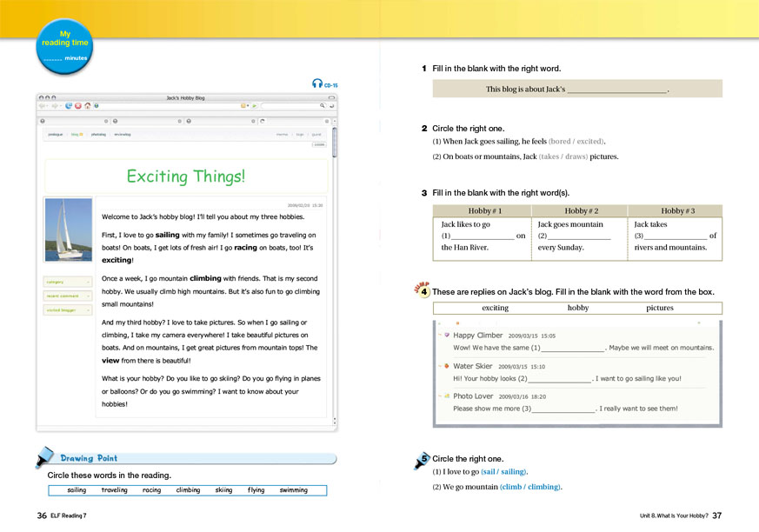
Task: Click the home link in blog header
Action: click(x=282, y=135)
